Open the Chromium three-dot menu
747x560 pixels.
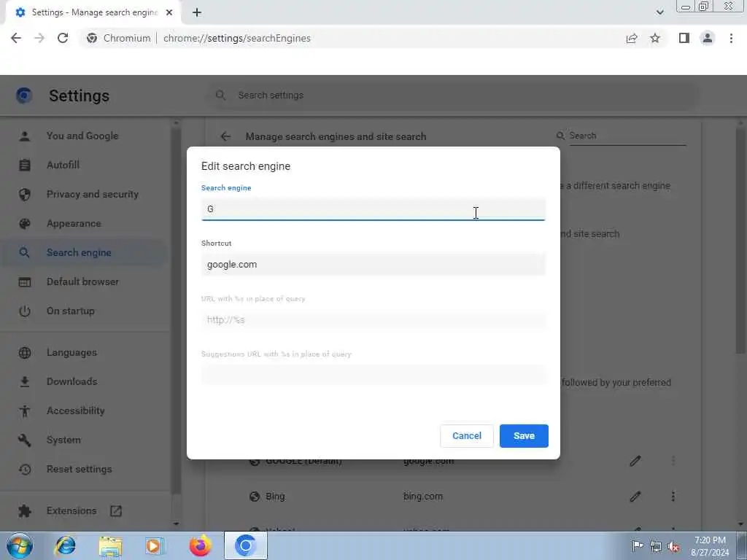coord(731,38)
